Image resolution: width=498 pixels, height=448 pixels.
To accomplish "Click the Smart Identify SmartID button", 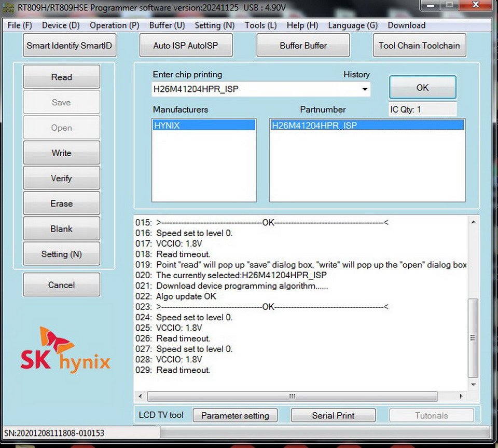I will pos(69,46).
